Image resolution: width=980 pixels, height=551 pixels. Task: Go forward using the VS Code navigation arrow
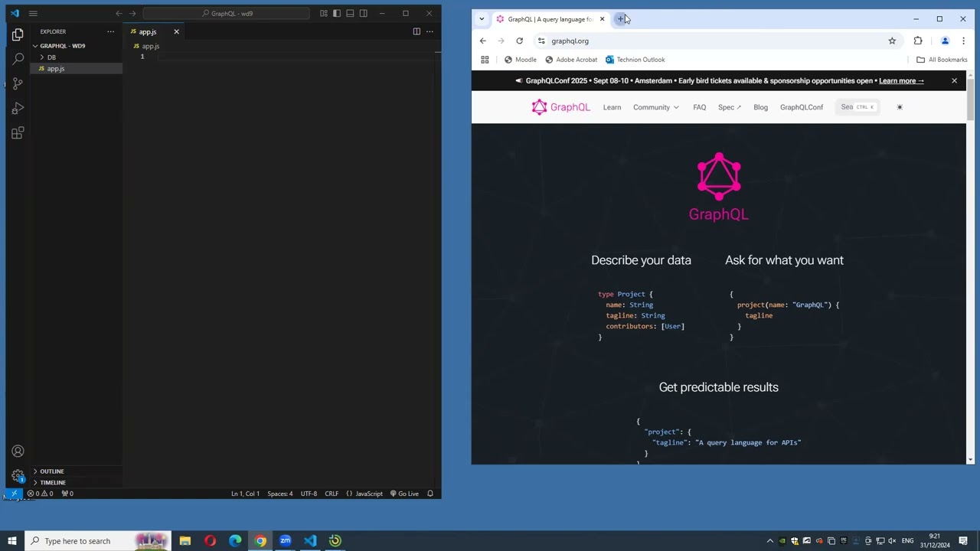132,13
